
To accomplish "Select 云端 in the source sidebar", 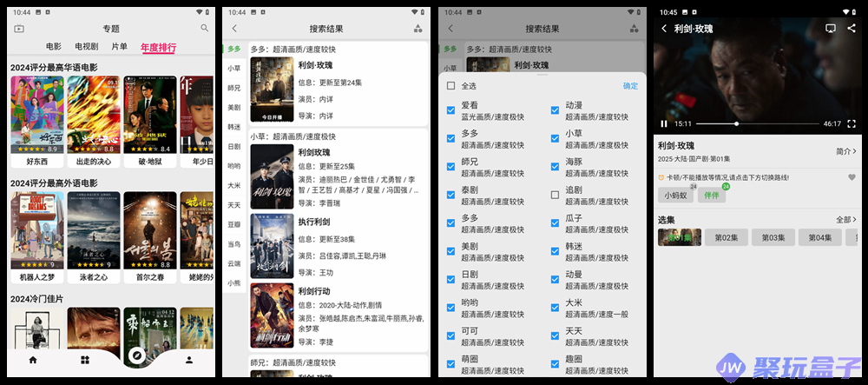I will [234, 263].
